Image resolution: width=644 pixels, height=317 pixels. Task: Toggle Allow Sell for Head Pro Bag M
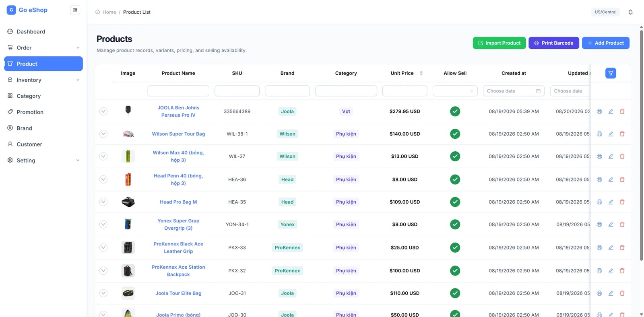click(455, 202)
